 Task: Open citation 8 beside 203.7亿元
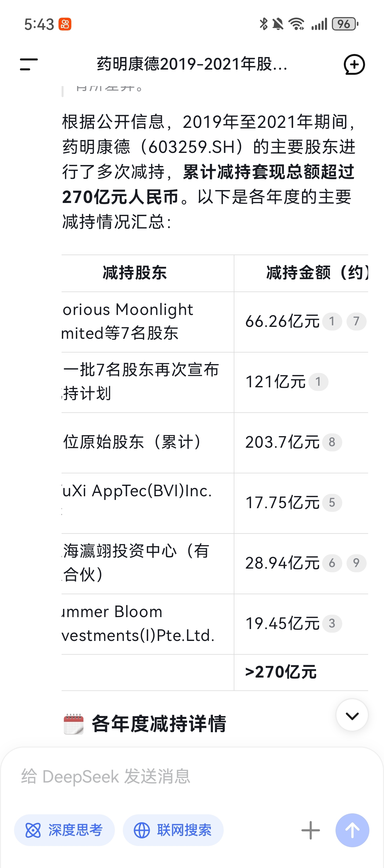click(x=332, y=442)
